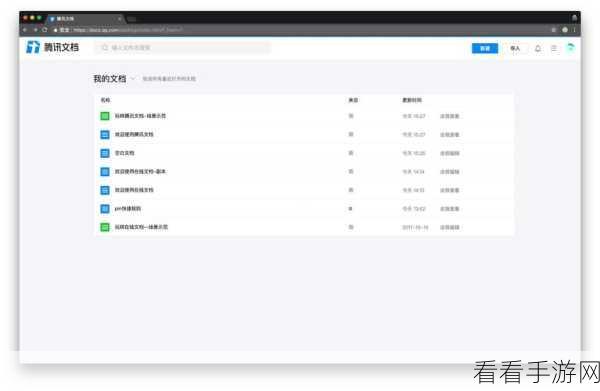
Task: Go back with the browser back arrow
Action: 25,29
